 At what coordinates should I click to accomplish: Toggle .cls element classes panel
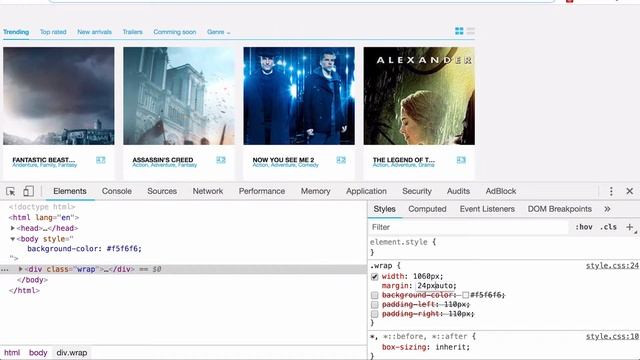click(608, 227)
